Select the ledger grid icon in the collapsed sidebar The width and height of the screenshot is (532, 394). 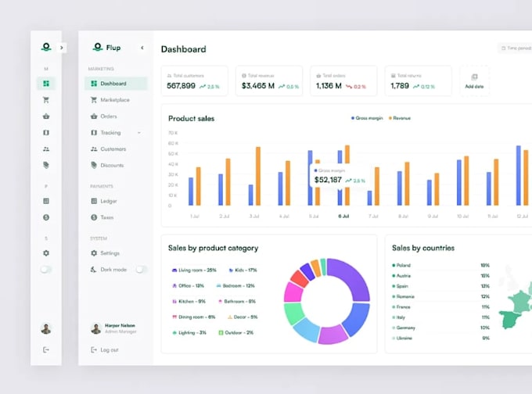(x=46, y=201)
